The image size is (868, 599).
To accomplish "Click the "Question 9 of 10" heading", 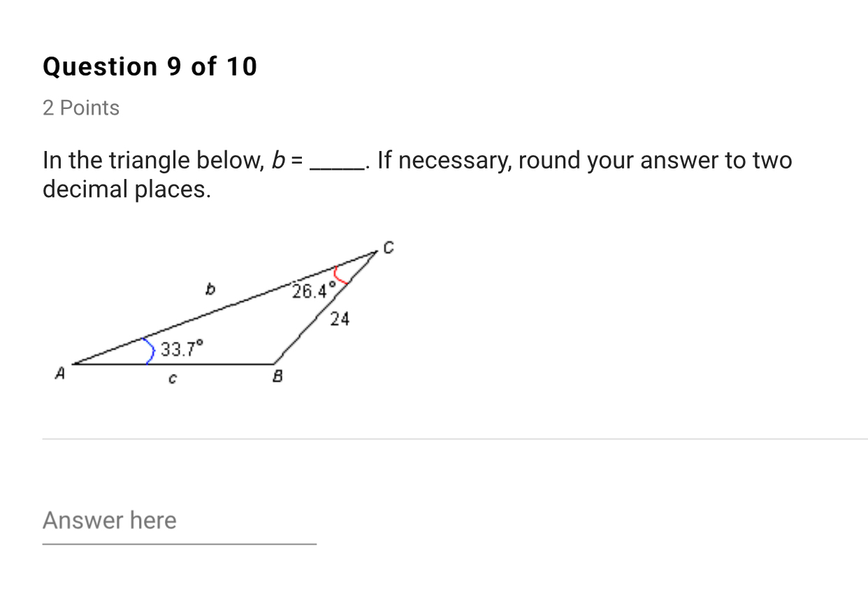I will click(x=150, y=67).
